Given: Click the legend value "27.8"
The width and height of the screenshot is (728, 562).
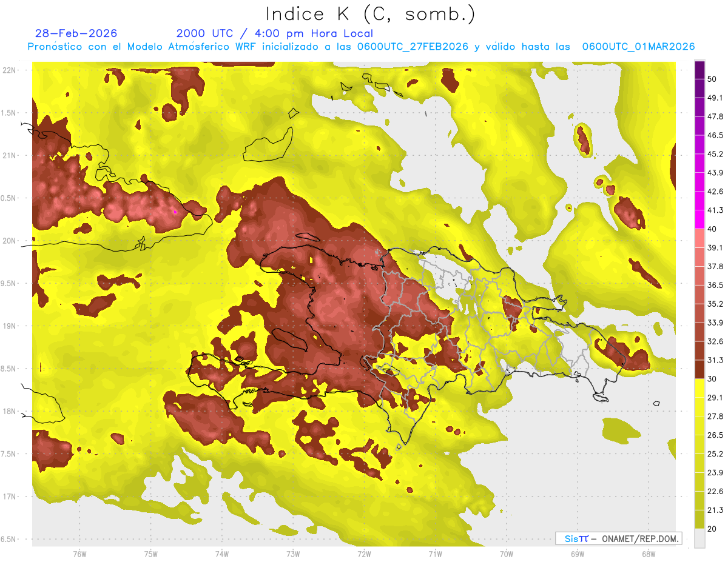Looking at the screenshot, I should click(715, 416).
